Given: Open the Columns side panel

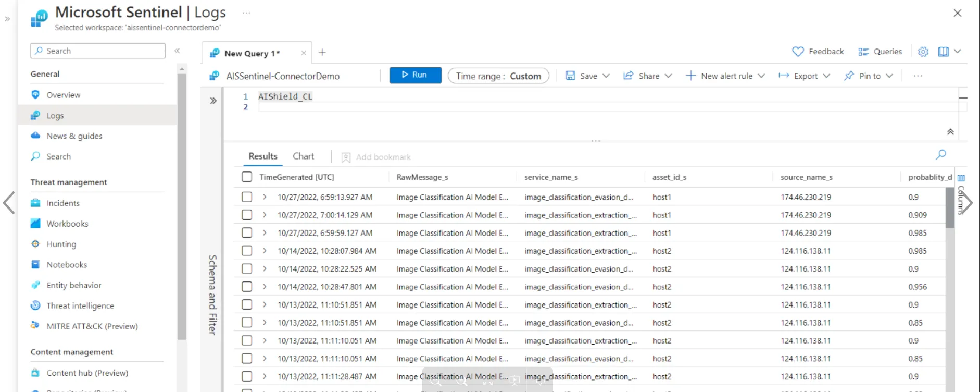Looking at the screenshot, I should coord(961,195).
